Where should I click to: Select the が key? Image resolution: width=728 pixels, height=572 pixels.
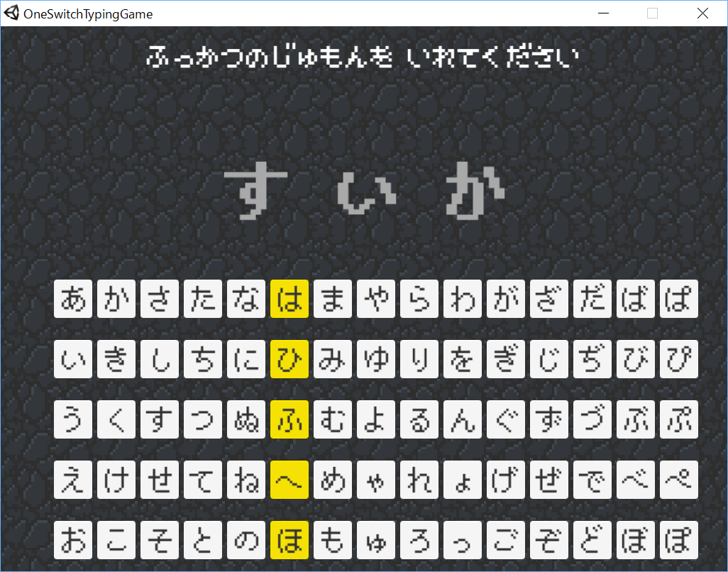tap(506, 299)
